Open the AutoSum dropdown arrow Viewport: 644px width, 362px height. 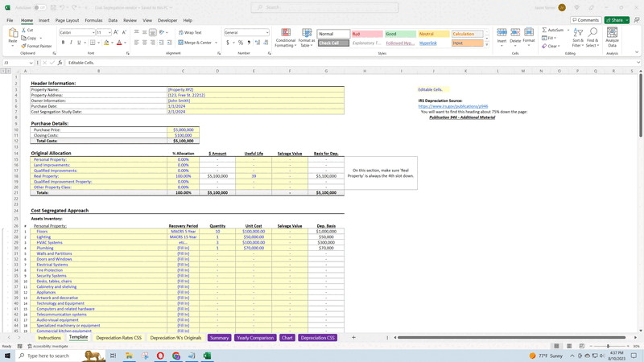[x=567, y=30]
